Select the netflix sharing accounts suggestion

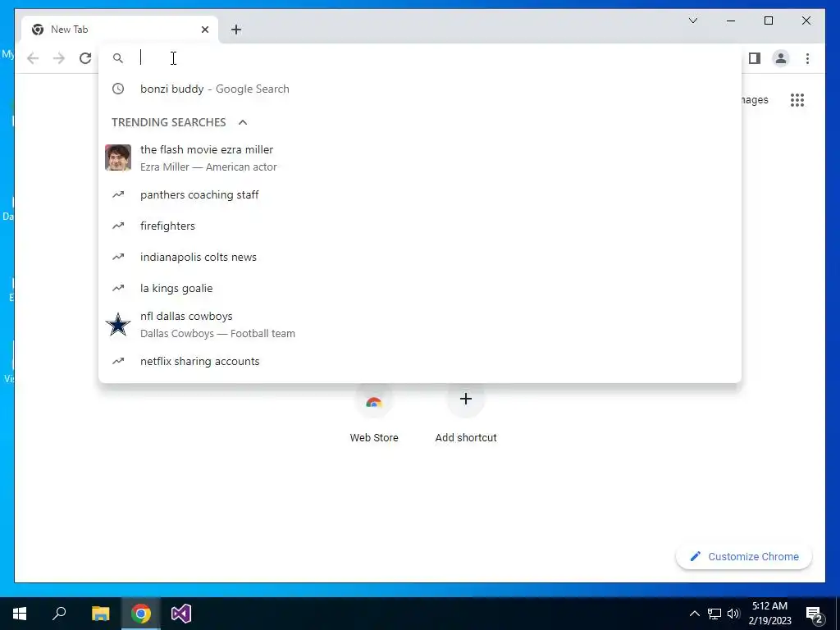pyautogui.click(x=420, y=361)
